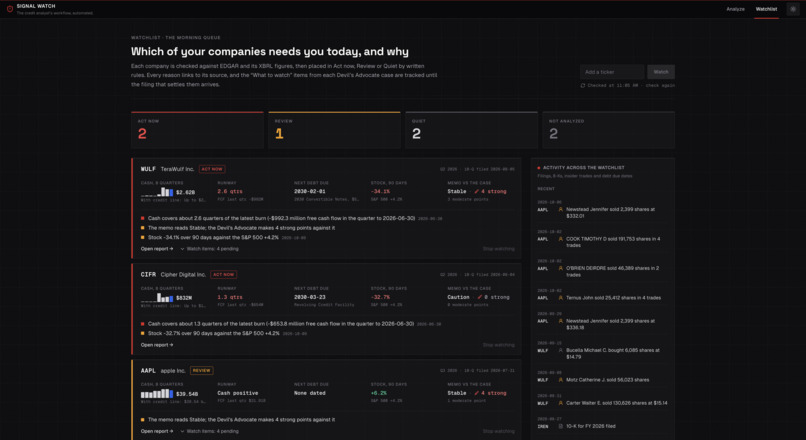Click the CIFR ticker heading
806x440 pixels.
point(148,275)
